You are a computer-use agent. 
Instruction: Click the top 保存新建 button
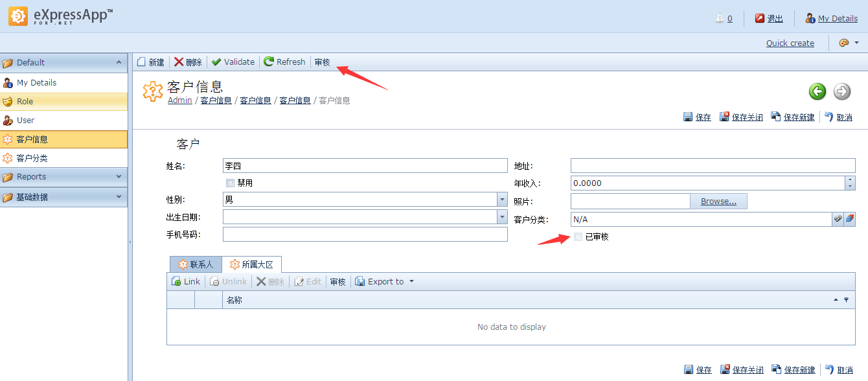(x=793, y=117)
